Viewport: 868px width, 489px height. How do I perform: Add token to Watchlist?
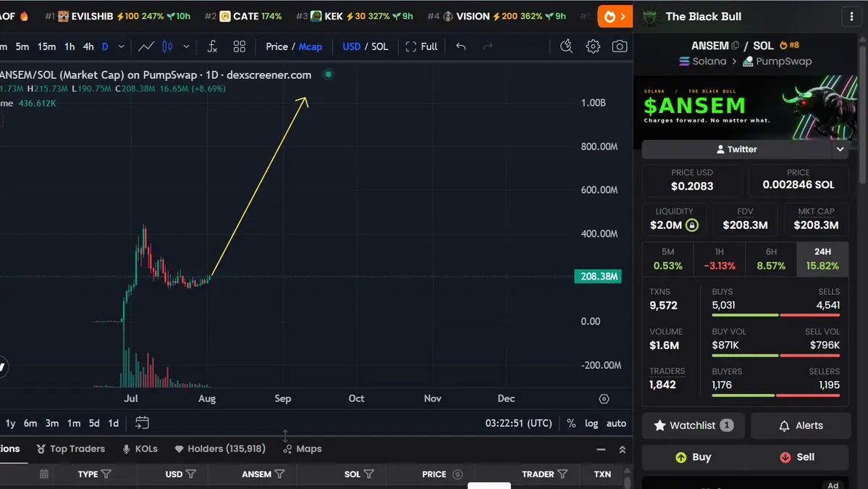coord(693,425)
